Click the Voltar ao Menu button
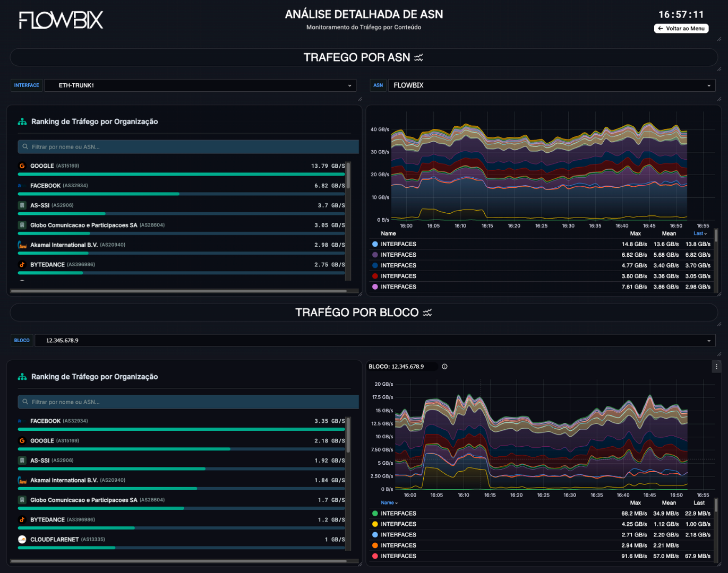Viewport: 728px width, 573px height. click(x=681, y=28)
